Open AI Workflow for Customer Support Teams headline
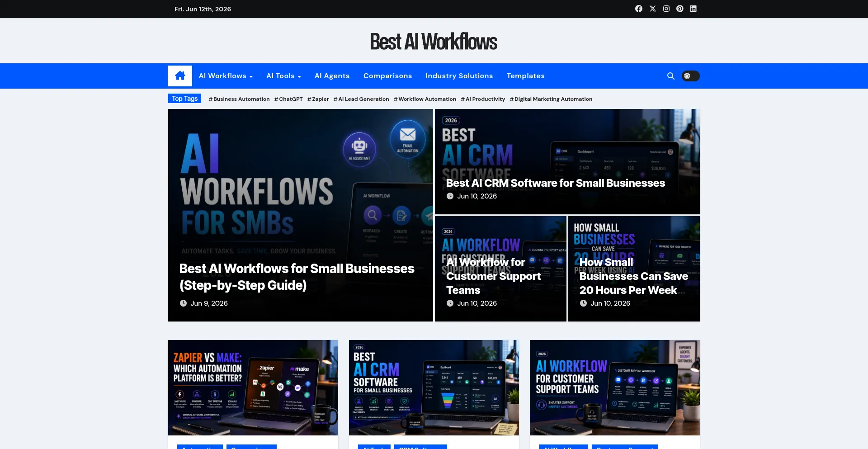The height and width of the screenshot is (449, 868). [x=493, y=276]
